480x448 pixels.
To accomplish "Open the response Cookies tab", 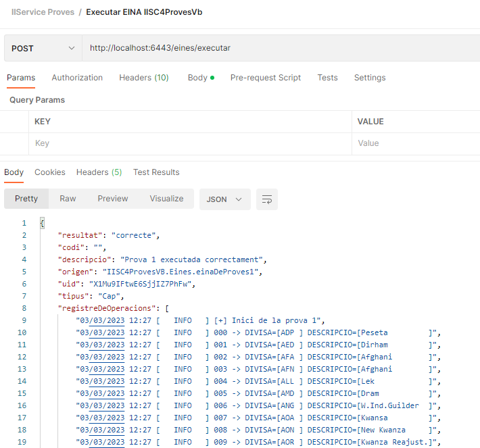I will [50, 172].
